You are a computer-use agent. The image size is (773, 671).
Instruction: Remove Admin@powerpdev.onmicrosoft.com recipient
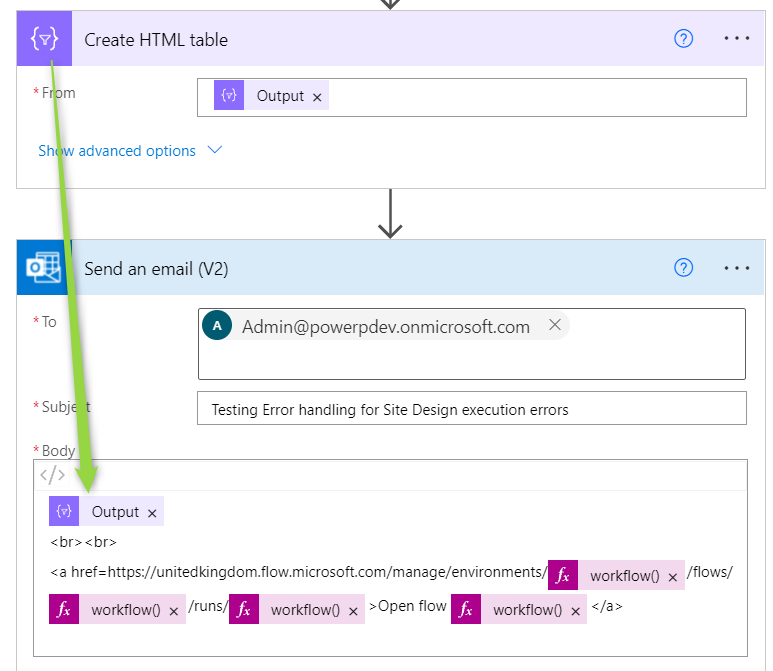click(x=555, y=326)
